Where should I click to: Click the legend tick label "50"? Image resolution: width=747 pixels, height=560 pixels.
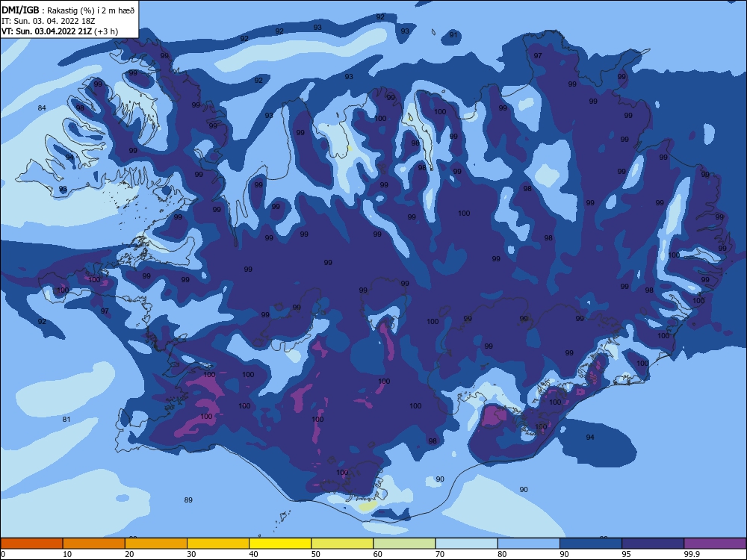pyautogui.click(x=316, y=554)
